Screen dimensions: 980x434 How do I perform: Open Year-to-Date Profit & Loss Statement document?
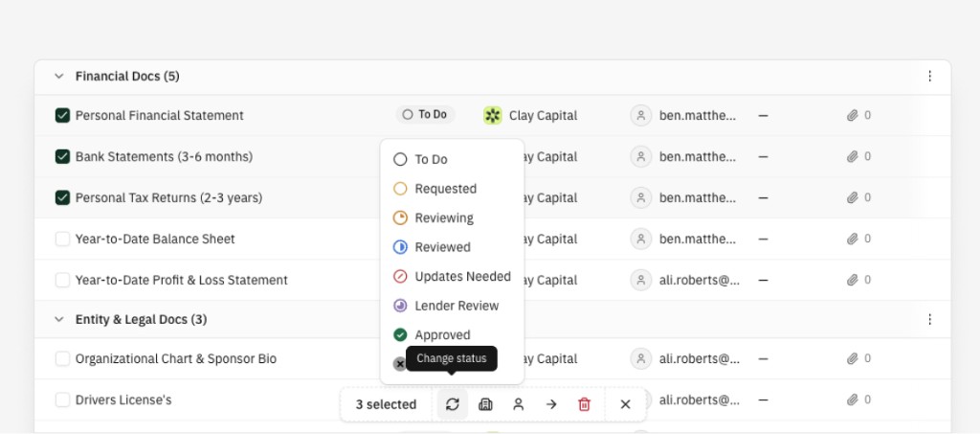pyautogui.click(x=181, y=280)
